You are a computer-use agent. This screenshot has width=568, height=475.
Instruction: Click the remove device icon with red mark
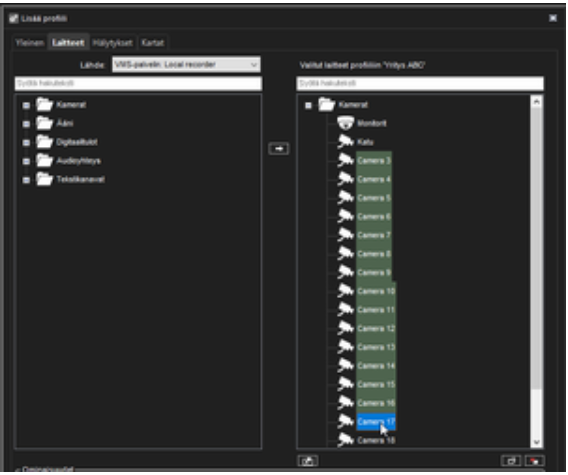tap(535, 461)
